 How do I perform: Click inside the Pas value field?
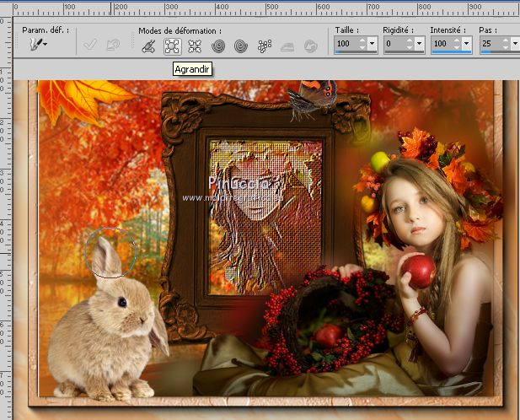491,44
